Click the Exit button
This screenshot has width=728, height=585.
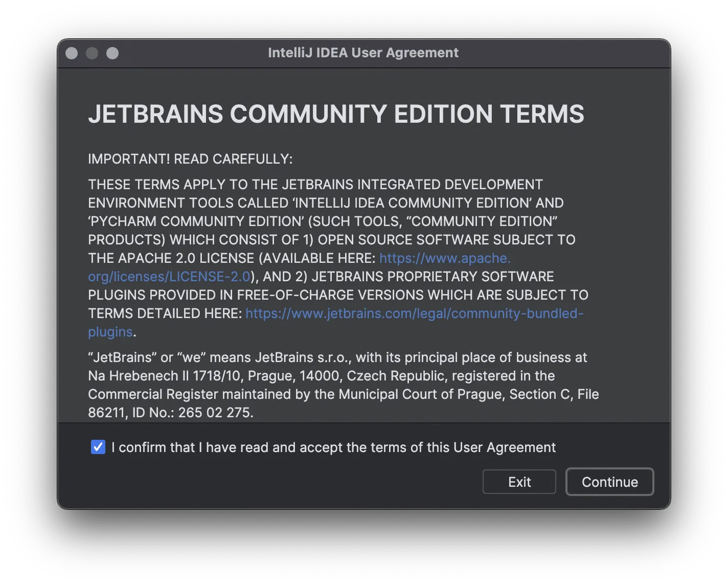[x=519, y=482]
